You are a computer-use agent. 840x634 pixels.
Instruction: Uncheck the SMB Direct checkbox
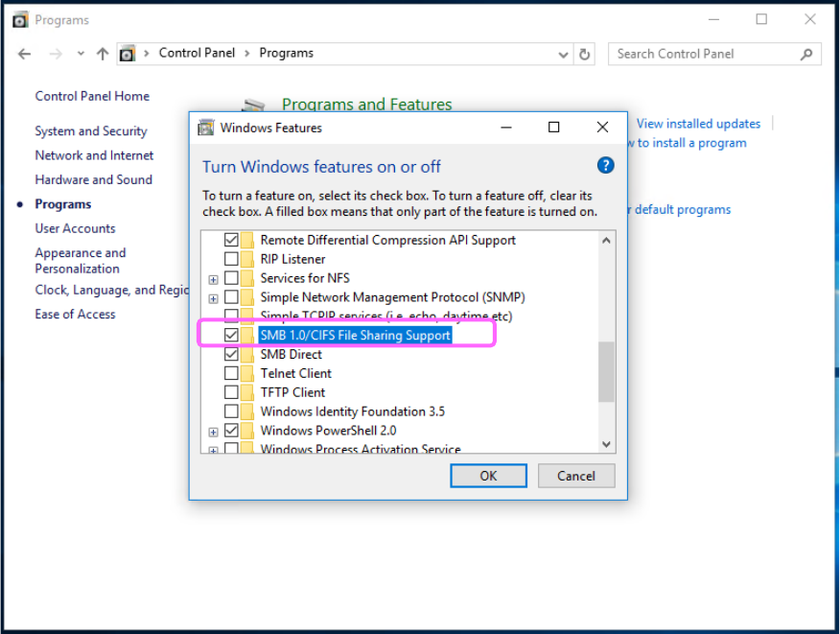tap(231, 354)
